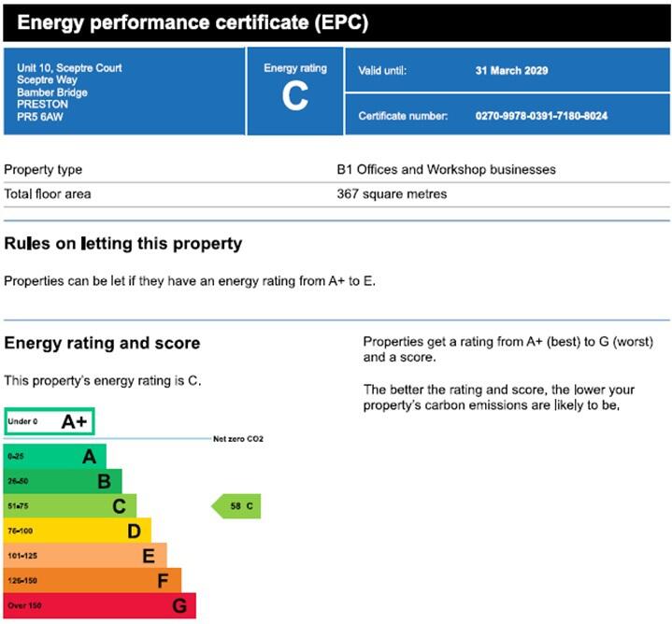Click the 'Valid until:' label
The image size is (672, 624).
click(x=382, y=71)
